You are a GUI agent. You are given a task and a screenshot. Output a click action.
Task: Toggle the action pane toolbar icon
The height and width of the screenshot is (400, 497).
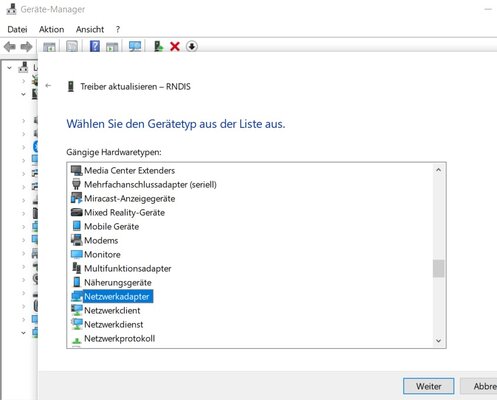click(x=112, y=47)
